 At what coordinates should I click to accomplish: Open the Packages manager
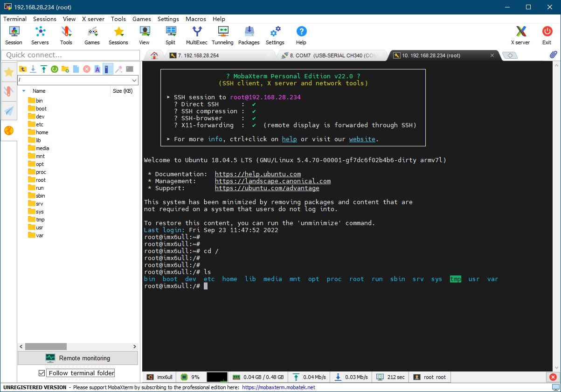pos(249,35)
